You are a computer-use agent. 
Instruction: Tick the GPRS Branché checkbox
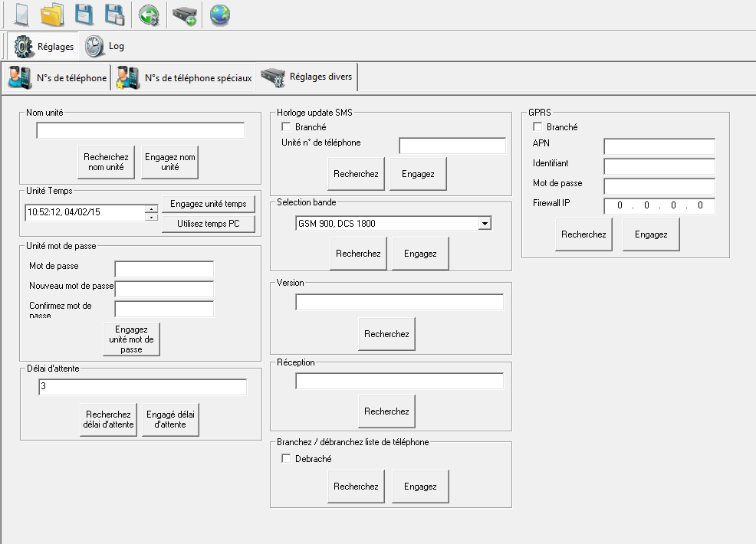(x=537, y=127)
